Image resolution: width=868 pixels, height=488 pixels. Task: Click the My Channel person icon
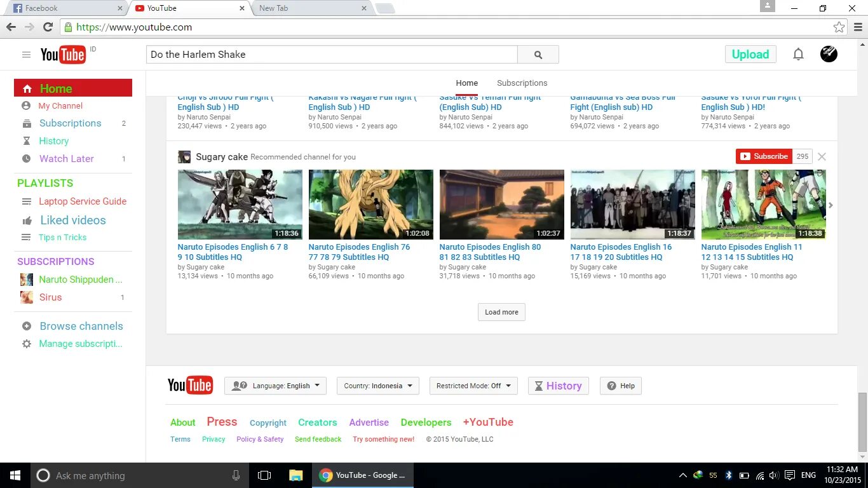click(26, 105)
